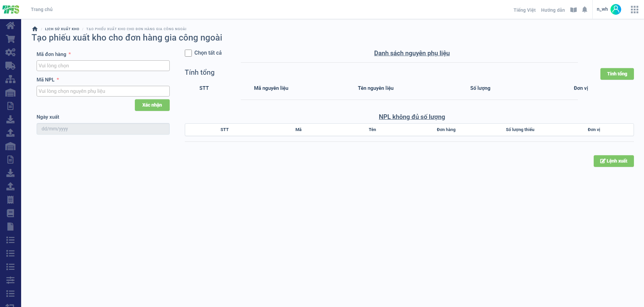The height and width of the screenshot is (307, 644).
Task: Expand the Mã NPL selection dropdown
Action: point(103,91)
